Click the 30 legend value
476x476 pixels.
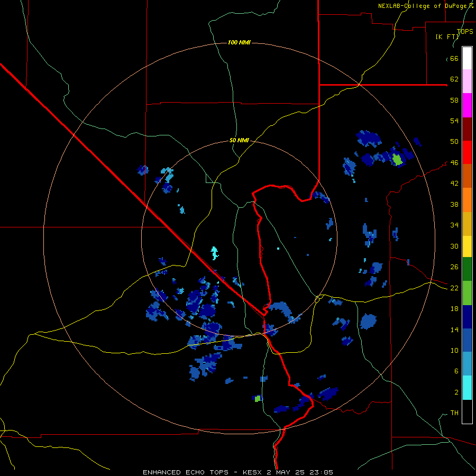454,246
